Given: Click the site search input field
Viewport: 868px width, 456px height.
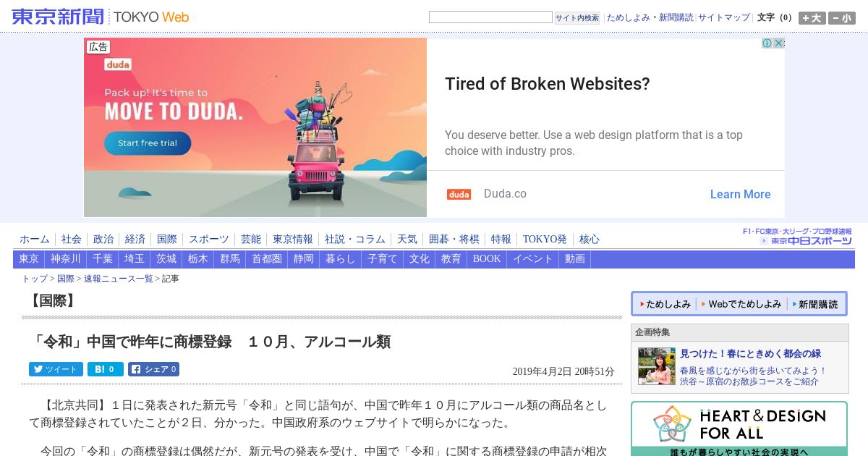Looking at the screenshot, I should tap(490, 17).
